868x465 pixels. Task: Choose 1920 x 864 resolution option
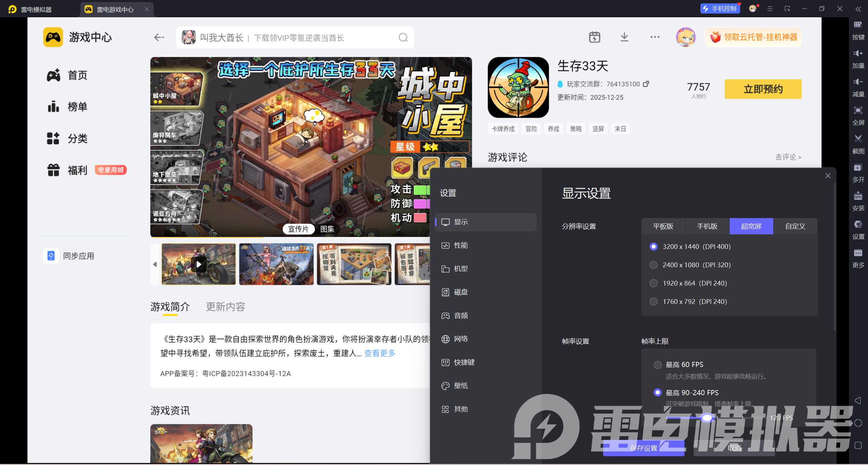(x=653, y=283)
